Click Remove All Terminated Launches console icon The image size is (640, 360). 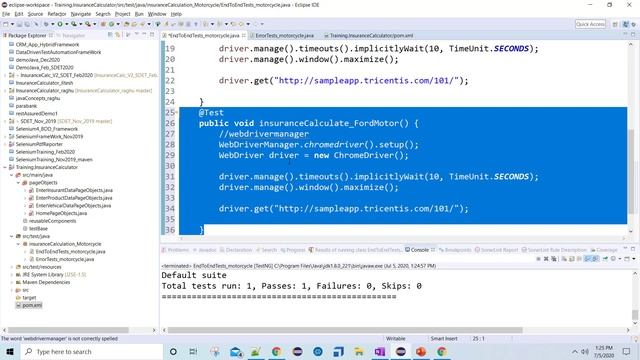553,259
